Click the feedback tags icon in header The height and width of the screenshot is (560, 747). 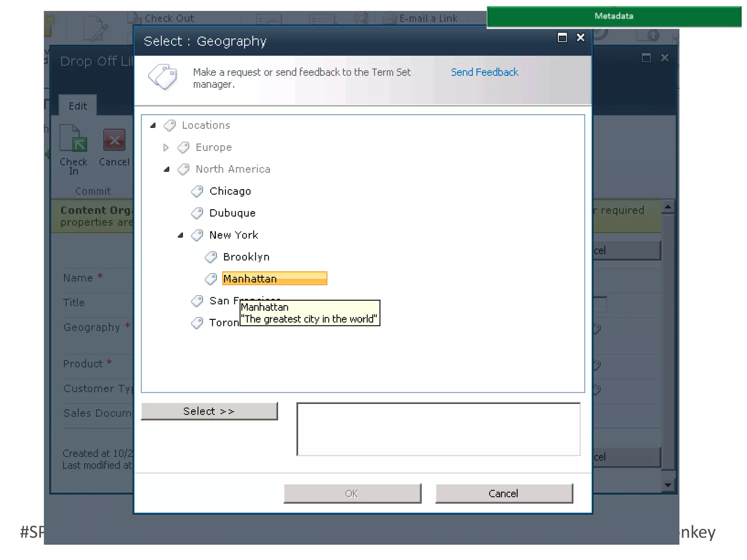pyautogui.click(x=163, y=77)
